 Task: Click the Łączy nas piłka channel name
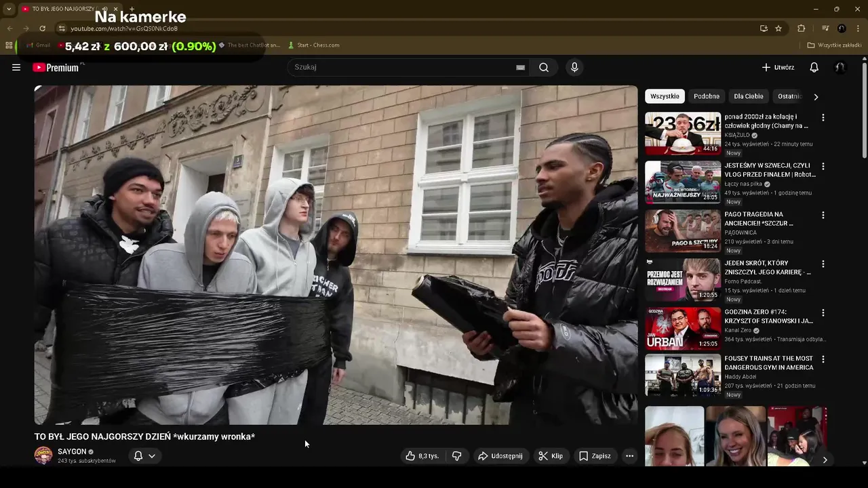click(x=743, y=184)
